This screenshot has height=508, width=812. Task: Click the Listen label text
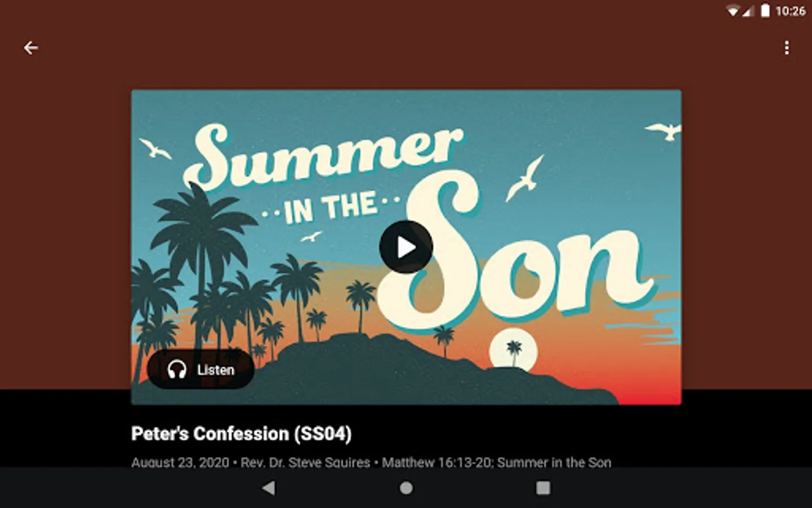(215, 370)
